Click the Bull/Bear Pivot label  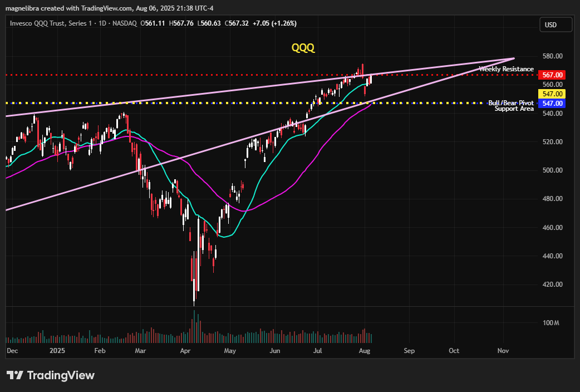[x=511, y=103]
